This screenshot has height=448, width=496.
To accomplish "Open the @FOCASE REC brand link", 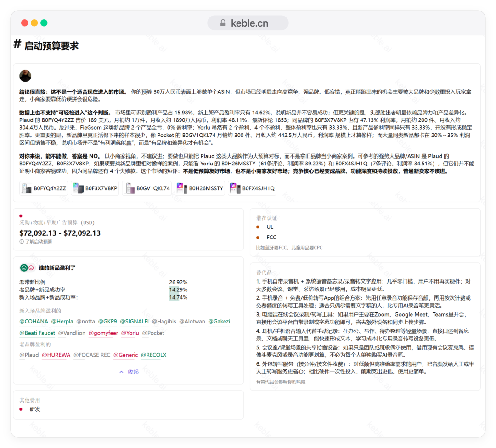I will pos(92,355).
